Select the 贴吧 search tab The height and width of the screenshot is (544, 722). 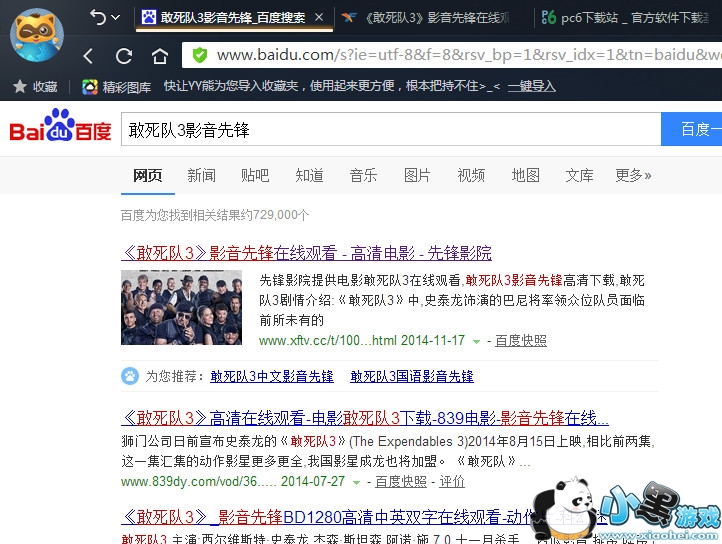pyautogui.click(x=255, y=175)
